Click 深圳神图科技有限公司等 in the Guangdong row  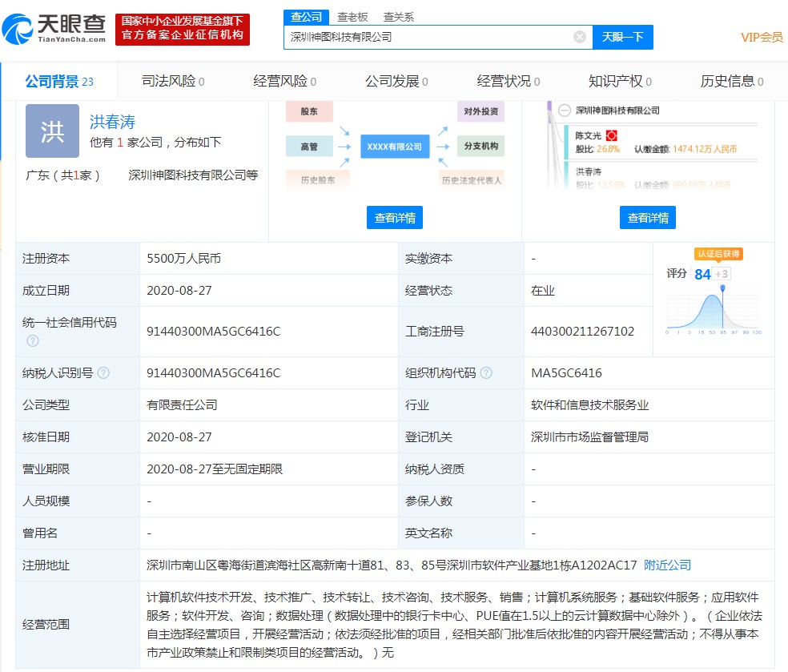pyautogui.click(x=193, y=175)
